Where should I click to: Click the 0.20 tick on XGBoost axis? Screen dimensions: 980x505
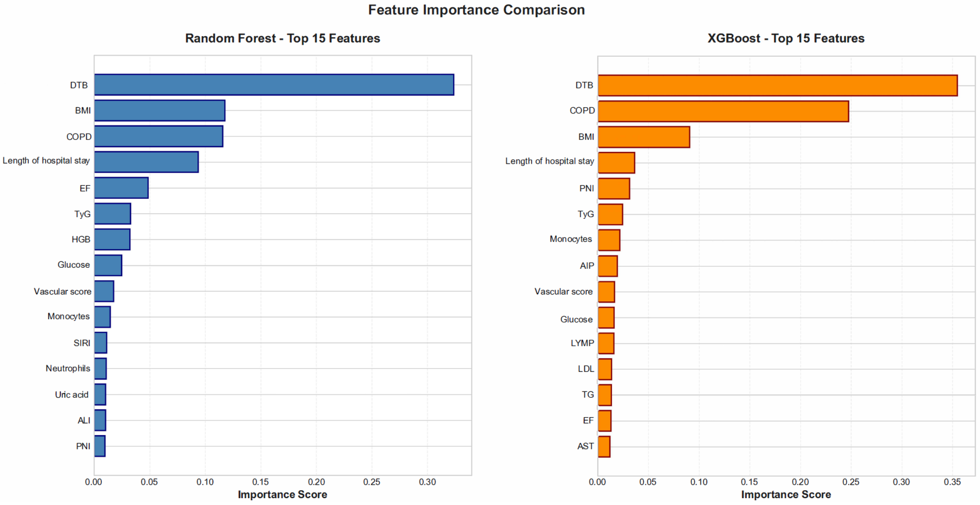point(800,482)
